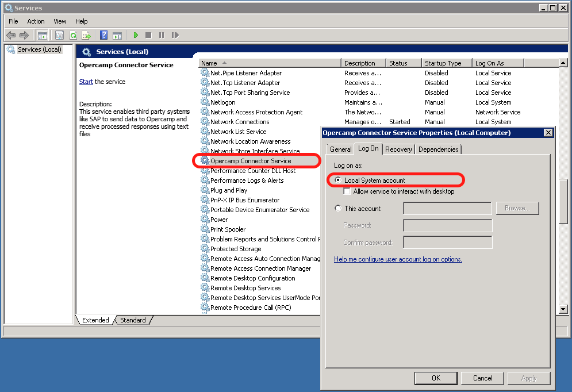This screenshot has width=572, height=392.
Task: Click the Export List toolbar icon
Action: [86, 35]
